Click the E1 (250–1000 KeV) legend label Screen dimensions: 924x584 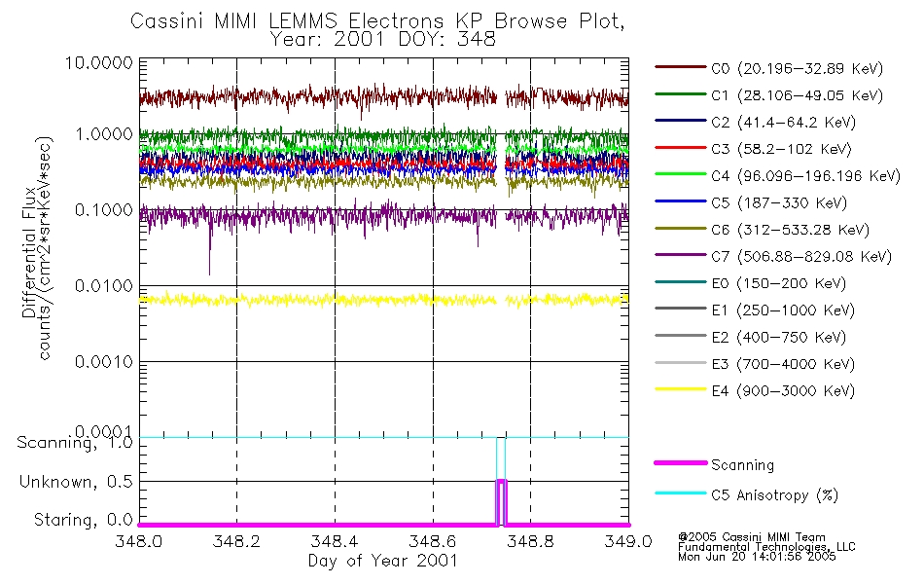(x=783, y=310)
